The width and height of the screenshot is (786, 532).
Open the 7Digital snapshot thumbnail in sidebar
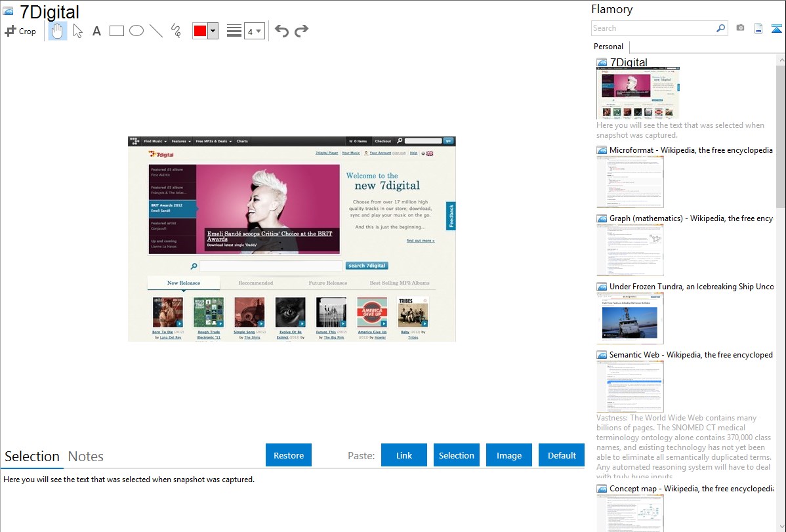coord(638,93)
